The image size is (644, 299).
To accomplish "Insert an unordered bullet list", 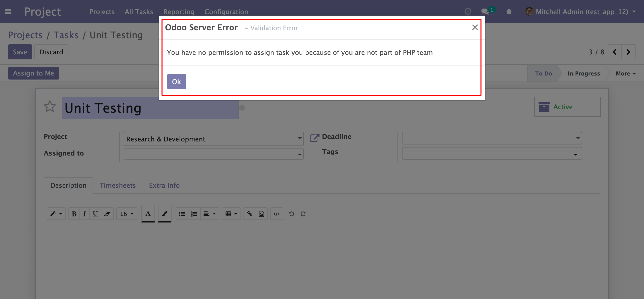I will (x=182, y=214).
